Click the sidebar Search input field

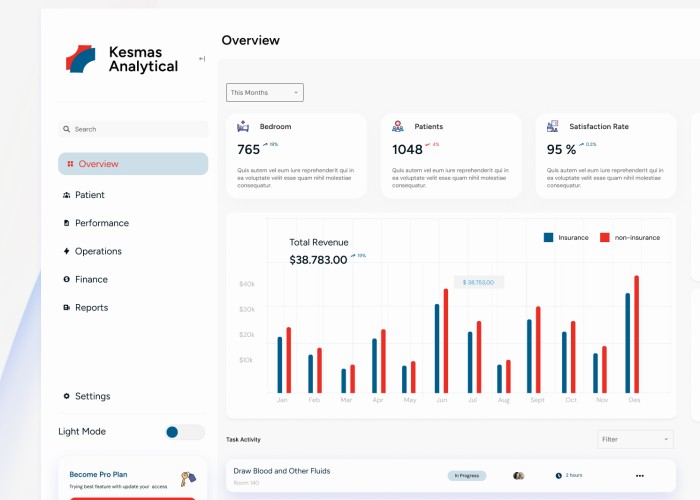click(x=133, y=129)
